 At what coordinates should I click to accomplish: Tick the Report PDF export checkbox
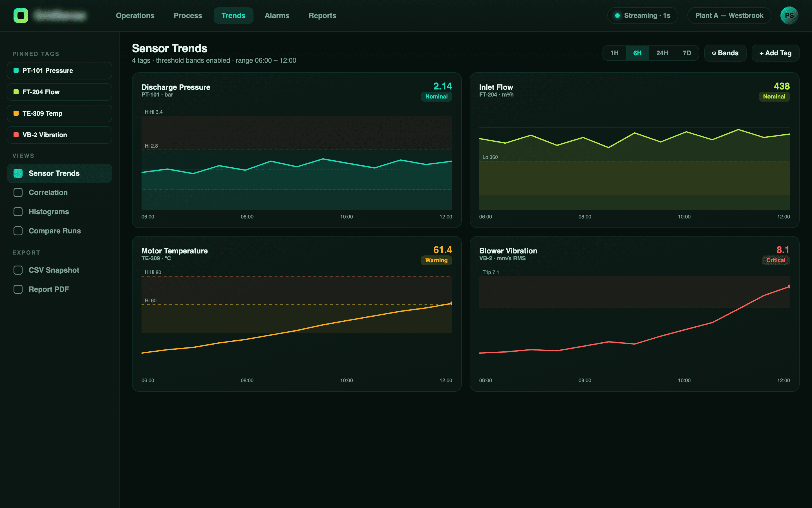click(x=18, y=289)
